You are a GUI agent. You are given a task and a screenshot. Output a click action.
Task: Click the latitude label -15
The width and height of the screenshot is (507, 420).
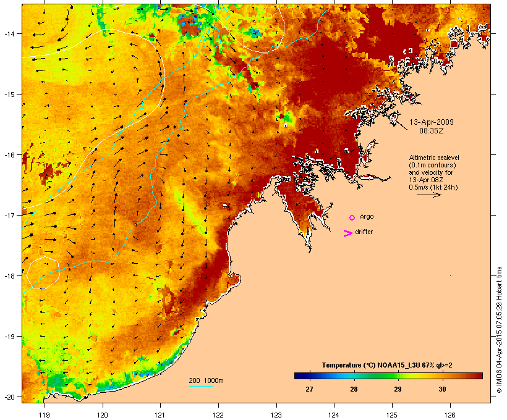tap(9, 94)
